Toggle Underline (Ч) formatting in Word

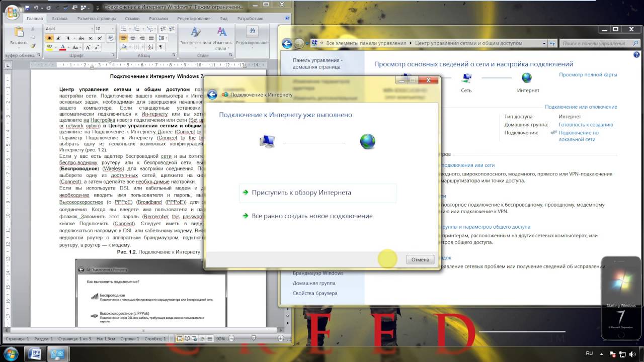pos(68,38)
